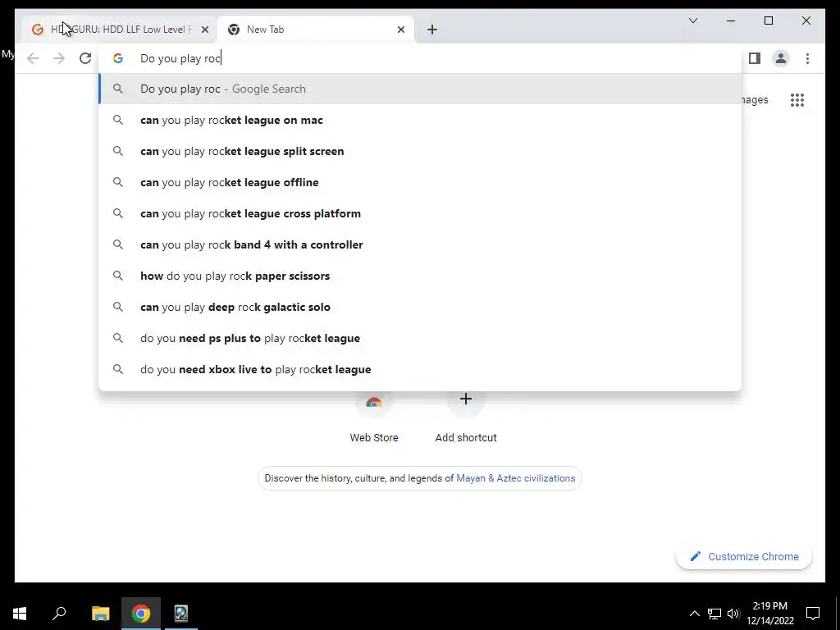Open the Chrome side panel icon

(x=755, y=58)
